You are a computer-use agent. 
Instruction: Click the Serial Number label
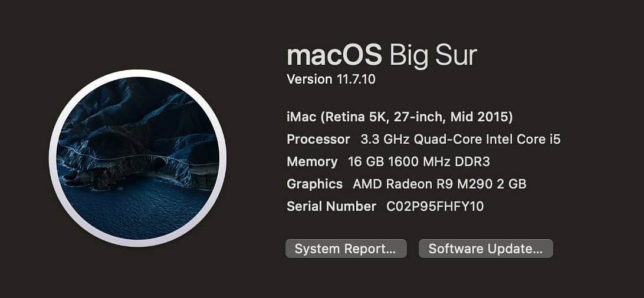coord(331,206)
